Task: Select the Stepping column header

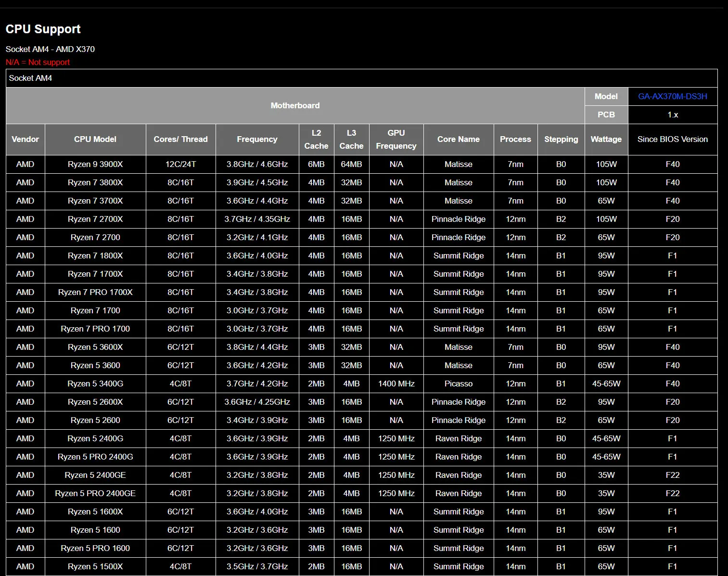Action: [561, 139]
